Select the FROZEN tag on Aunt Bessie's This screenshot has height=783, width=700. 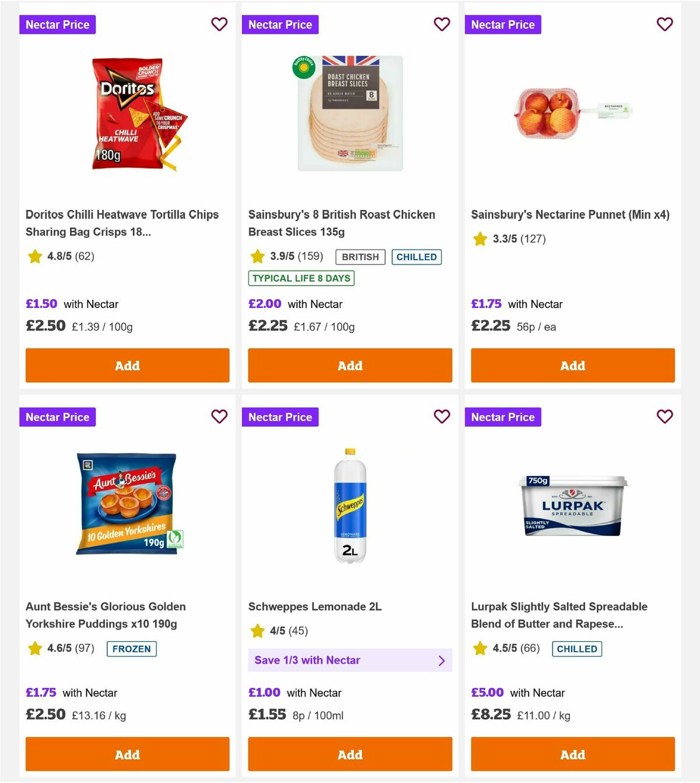(x=131, y=648)
